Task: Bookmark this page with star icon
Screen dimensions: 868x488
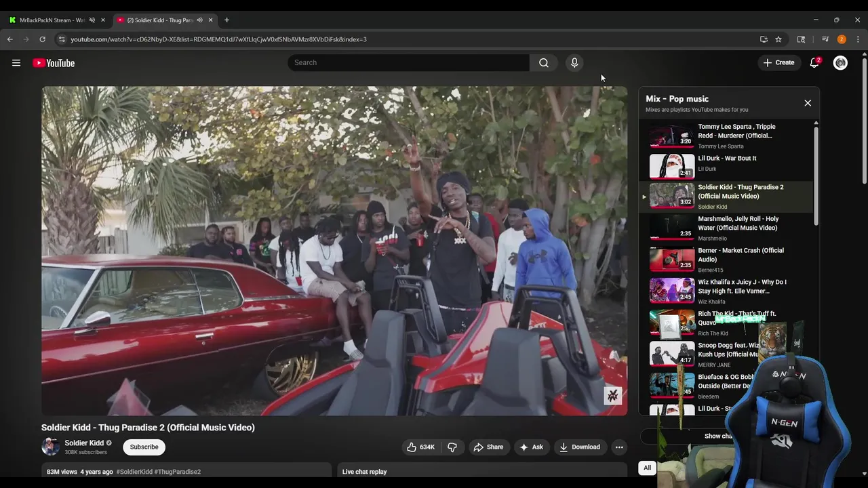Action: (x=778, y=39)
